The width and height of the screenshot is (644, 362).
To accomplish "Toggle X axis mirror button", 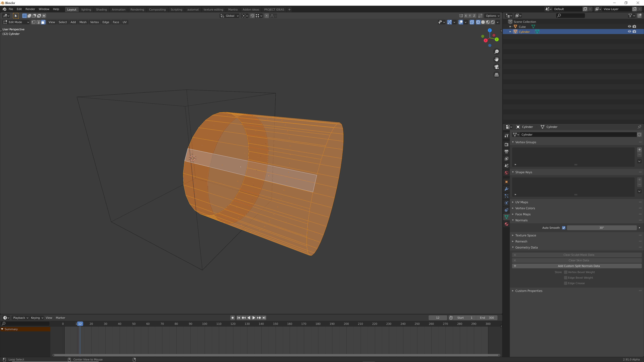I will point(466,16).
